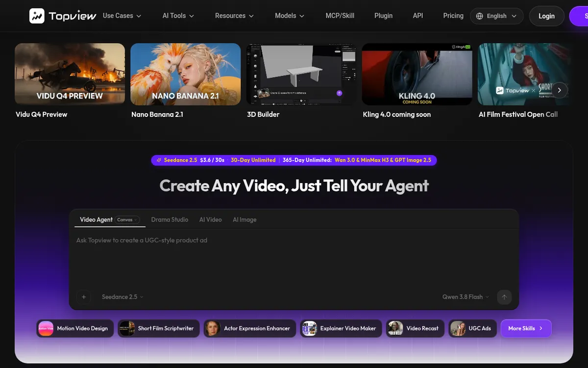Open the Seedance 2.5 model selector
The height and width of the screenshot is (368, 588).
(x=122, y=297)
